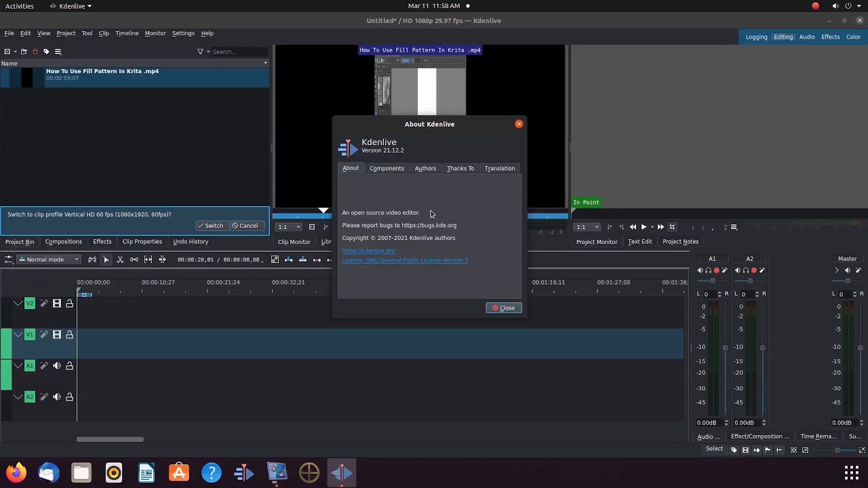
Task: Click the Set Zone Out icon in Project Monitor
Action: 621,227
